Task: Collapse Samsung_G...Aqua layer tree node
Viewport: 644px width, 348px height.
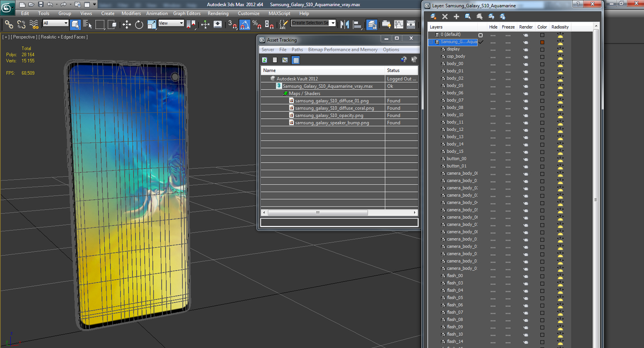Action: tap(432, 42)
